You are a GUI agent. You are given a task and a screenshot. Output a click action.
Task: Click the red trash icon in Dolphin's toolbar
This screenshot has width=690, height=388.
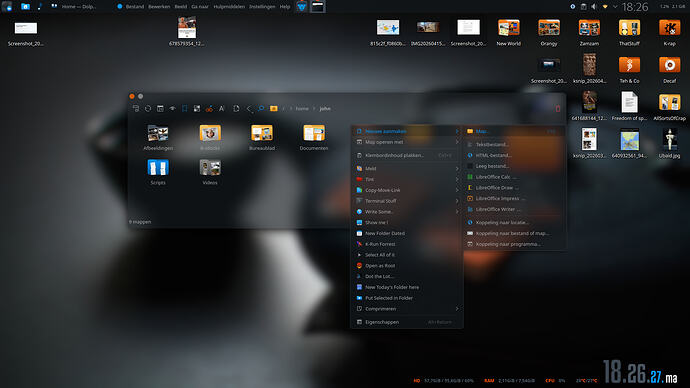[558, 109]
